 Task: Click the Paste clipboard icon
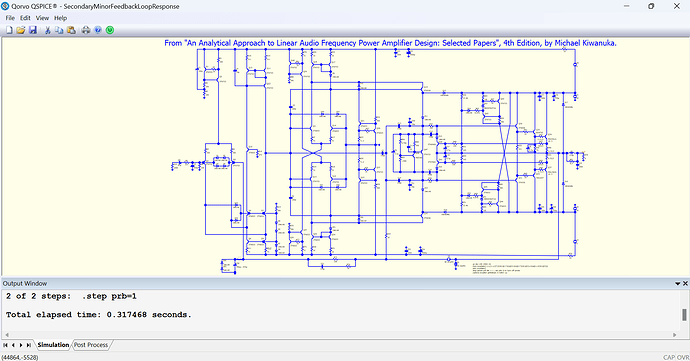pos(71,30)
